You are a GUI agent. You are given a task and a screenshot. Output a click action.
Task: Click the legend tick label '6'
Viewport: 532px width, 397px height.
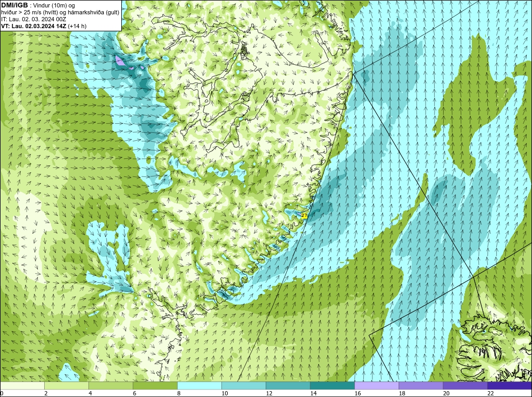tap(135, 393)
